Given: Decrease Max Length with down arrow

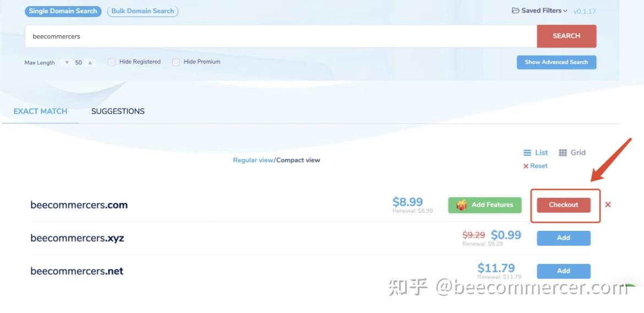Looking at the screenshot, I should pyautogui.click(x=67, y=63).
